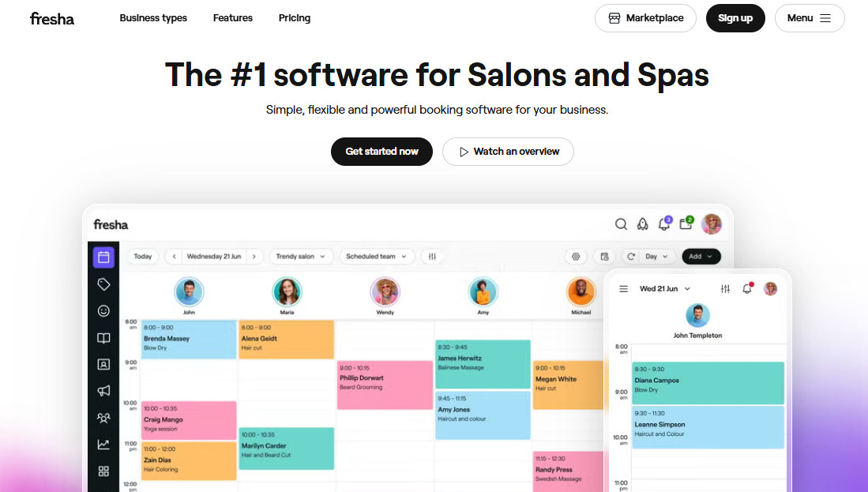Select Amy's staff avatar
Screen dimensions: 868x492
pyautogui.click(x=483, y=291)
